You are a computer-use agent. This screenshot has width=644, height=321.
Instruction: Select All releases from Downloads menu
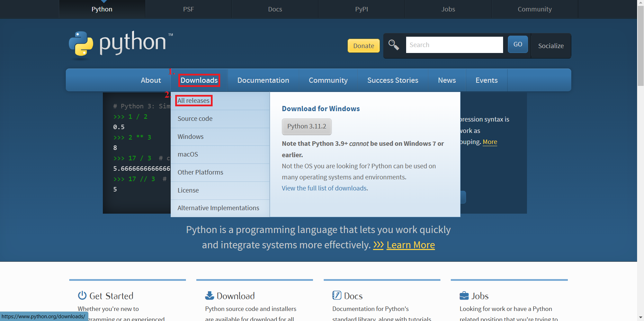pyautogui.click(x=220, y=101)
